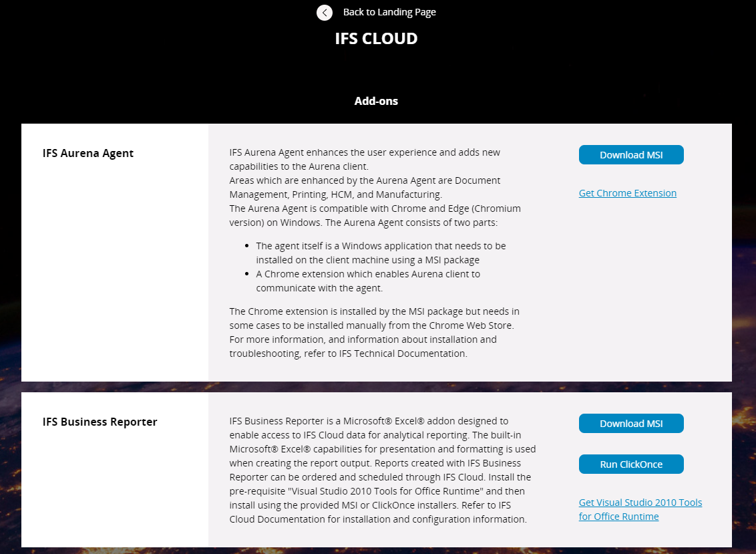This screenshot has height=554, width=756.
Task: Click the IFS Business Reporter section title
Action: point(100,422)
